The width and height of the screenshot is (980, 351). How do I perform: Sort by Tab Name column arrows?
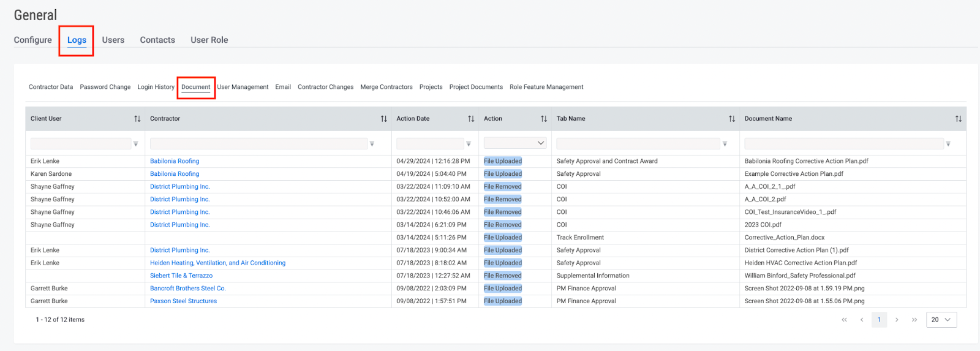tap(732, 119)
